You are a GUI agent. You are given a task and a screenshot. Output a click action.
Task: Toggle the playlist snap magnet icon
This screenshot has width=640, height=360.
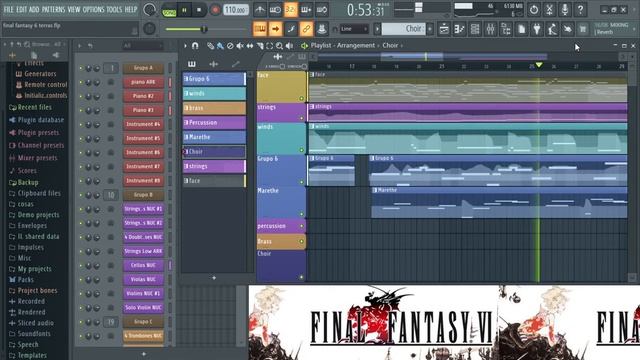point(195,46)
